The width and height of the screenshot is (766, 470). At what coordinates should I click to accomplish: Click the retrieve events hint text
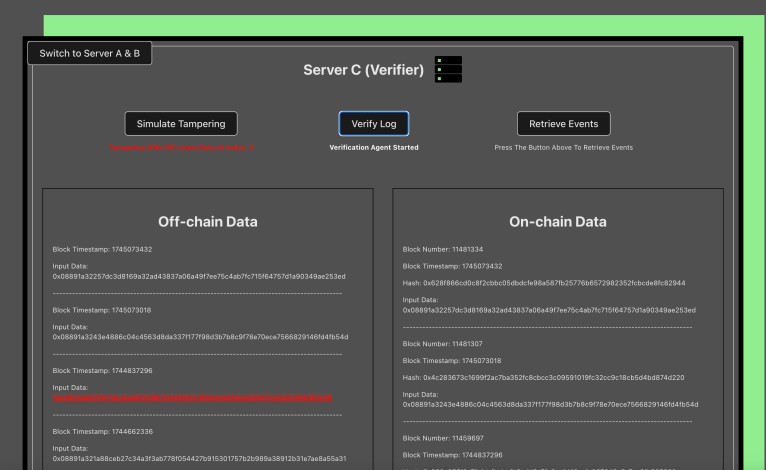click(563, 147)
